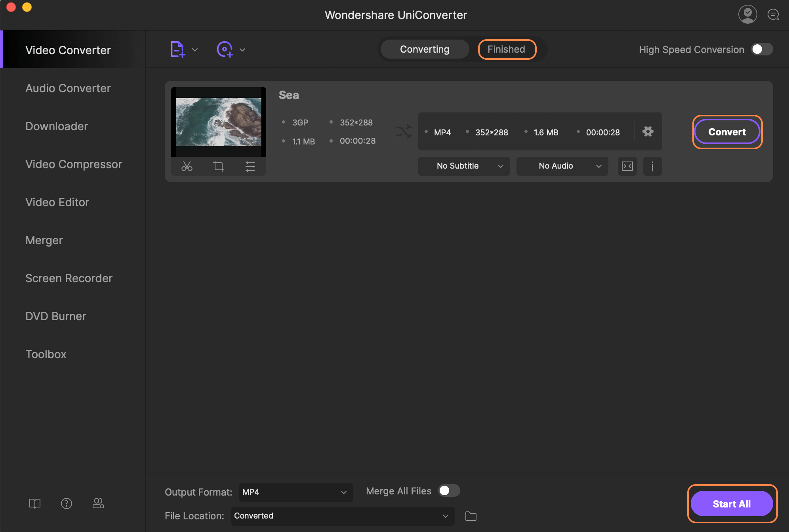Screen dimensions: 789x532
Task: Expand the No Audio dropdown
Action: tap(562, 166)
